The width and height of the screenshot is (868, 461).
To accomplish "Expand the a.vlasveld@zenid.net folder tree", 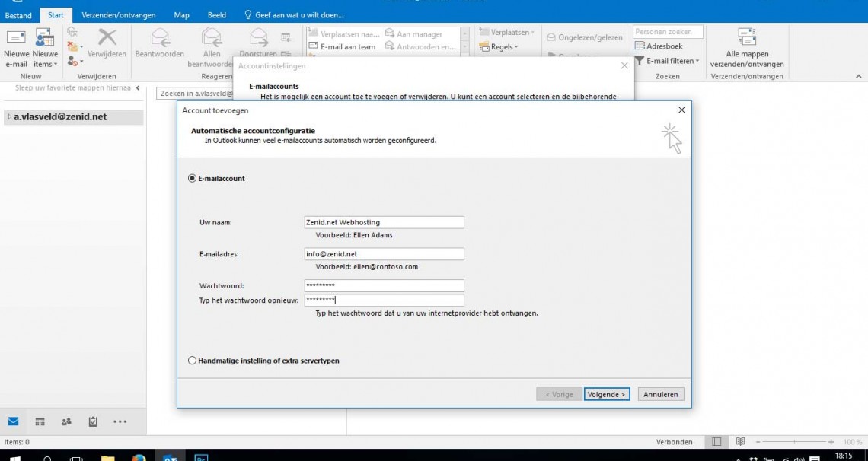I will 9,116.
